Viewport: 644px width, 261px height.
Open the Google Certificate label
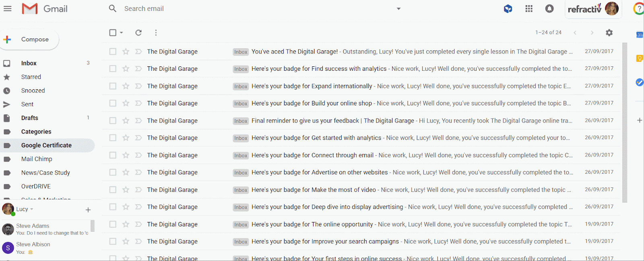point(46,145)
